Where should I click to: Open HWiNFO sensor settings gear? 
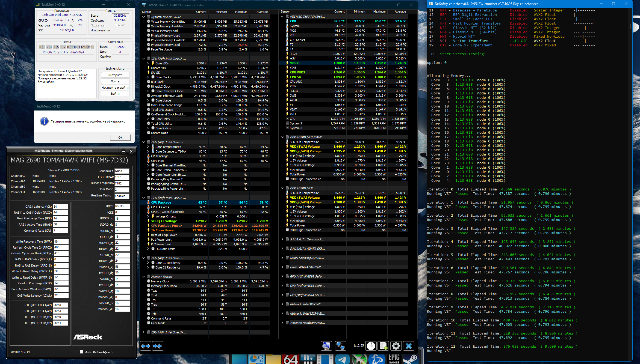point(396,346)
